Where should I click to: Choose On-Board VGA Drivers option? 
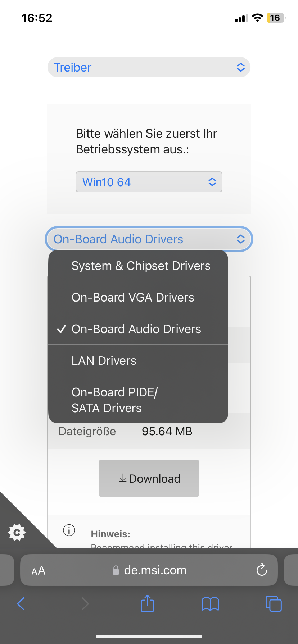(x=138, y=297)
